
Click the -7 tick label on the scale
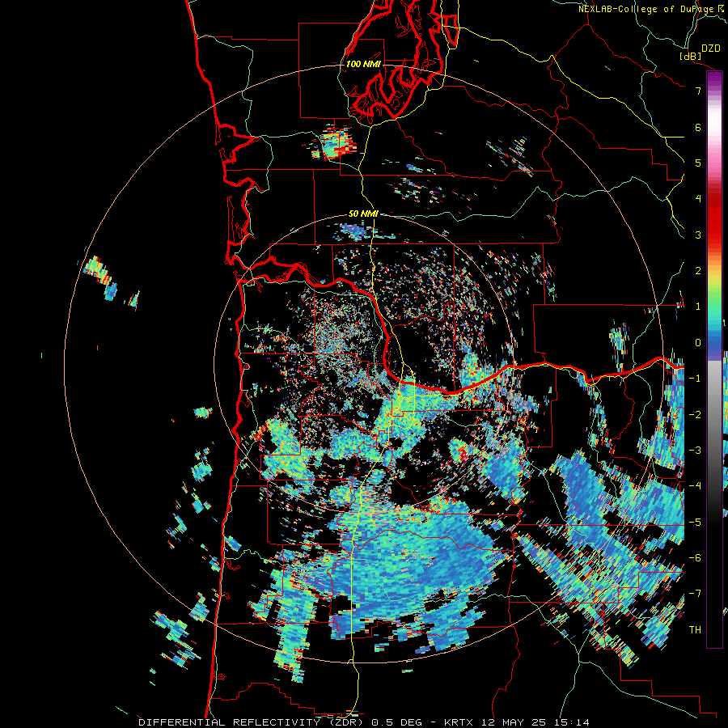click(x=694, y=594)
